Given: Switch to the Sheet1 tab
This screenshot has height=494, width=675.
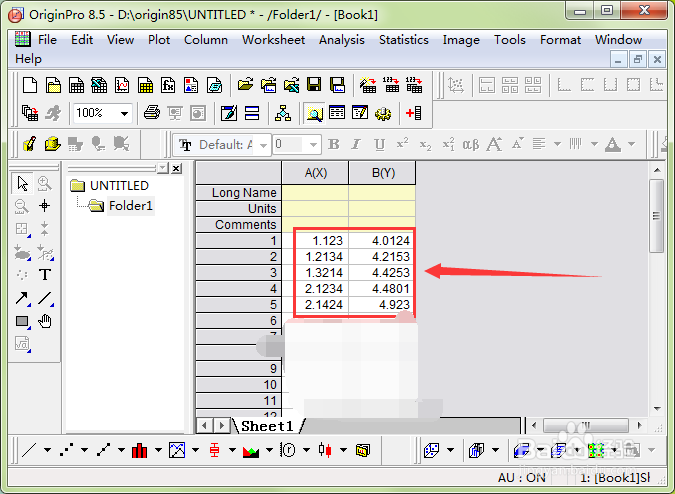Looking at the screenshot, I should click(x=267, y=426).
